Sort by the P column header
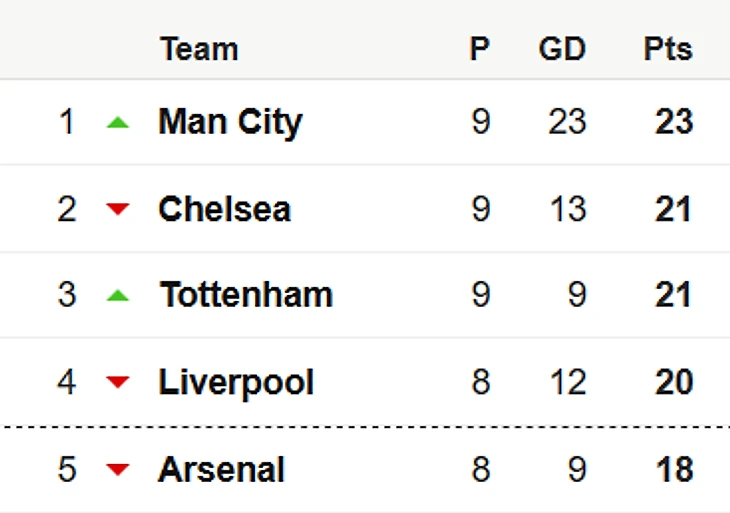 pos(480,49)
